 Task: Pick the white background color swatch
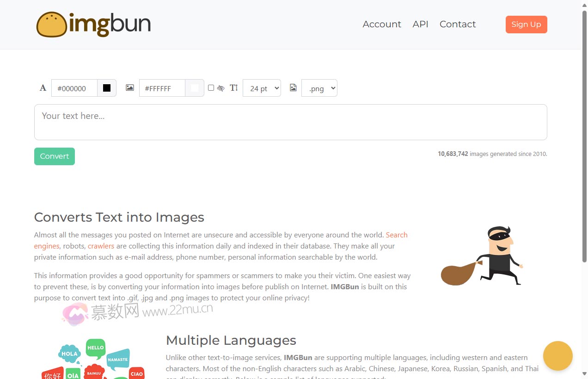coord(195,88)
